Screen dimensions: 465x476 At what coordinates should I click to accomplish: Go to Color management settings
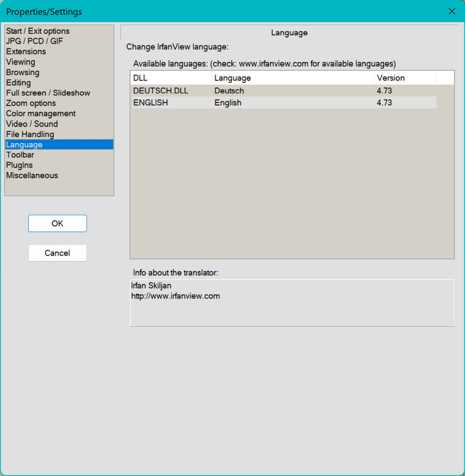(x=41, y=114)
